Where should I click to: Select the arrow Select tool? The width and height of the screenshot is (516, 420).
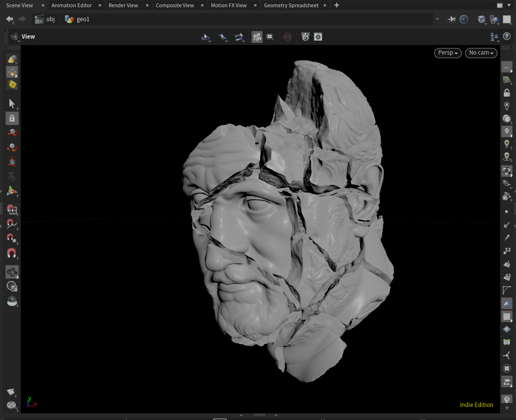12,104
